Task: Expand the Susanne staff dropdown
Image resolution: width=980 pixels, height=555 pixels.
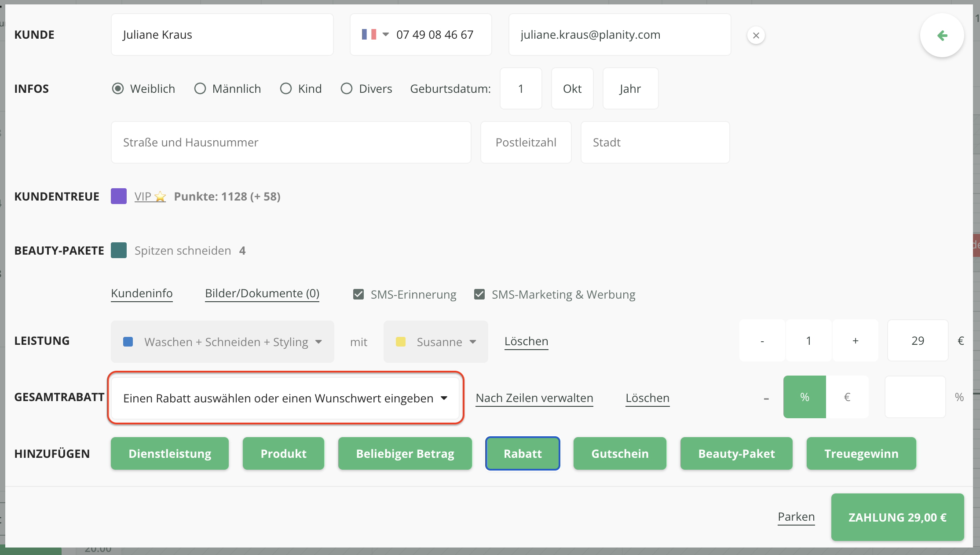Action: (435, 342)
